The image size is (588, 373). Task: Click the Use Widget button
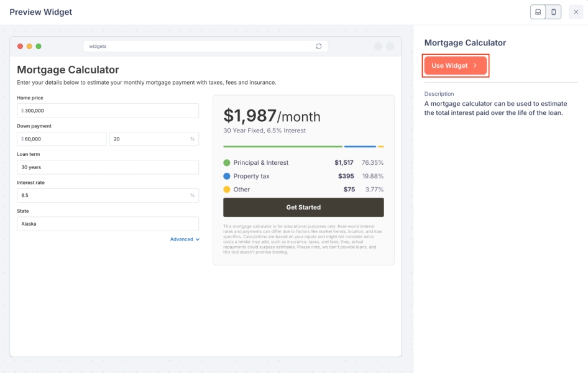pyautogui.click(x=455, y=65)
